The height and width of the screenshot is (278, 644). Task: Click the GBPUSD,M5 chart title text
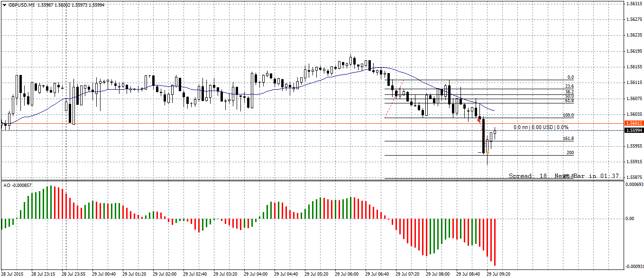pyautogui.click(x=21, y=4)
